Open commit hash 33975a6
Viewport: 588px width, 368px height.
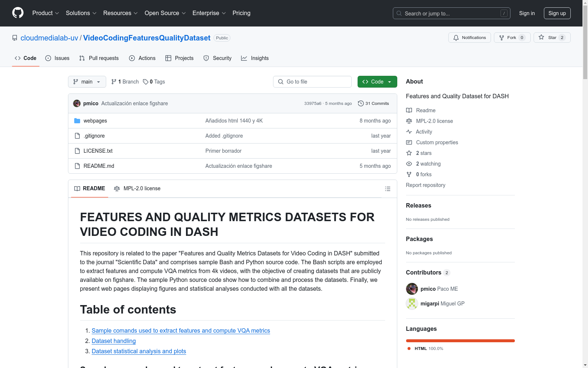[x=313, y=103]
